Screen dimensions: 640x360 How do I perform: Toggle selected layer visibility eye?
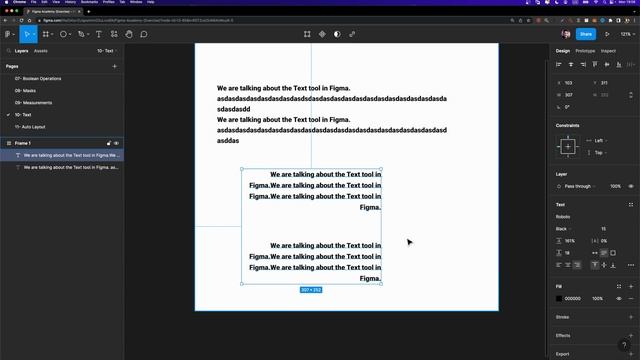click(x=631, y=186)
